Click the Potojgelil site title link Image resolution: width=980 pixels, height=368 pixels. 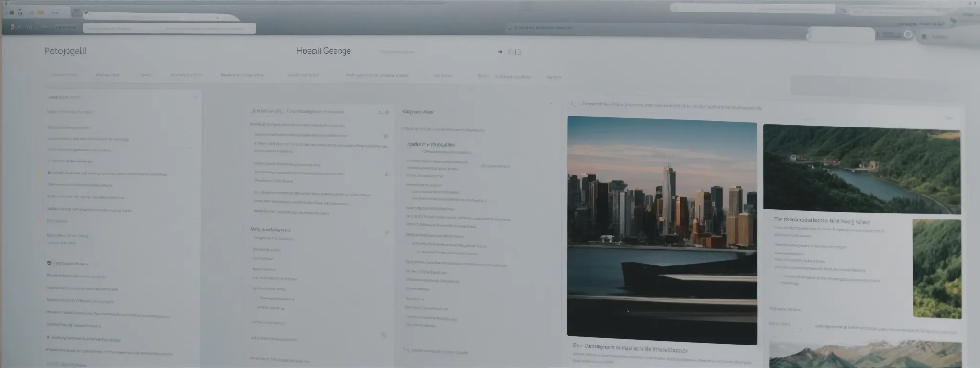65,51
